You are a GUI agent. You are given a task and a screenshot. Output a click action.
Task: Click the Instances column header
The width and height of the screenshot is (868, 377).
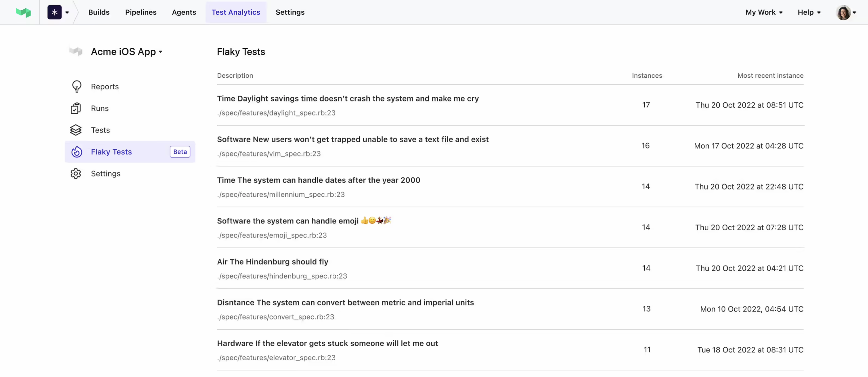click(x=647, y=76)
